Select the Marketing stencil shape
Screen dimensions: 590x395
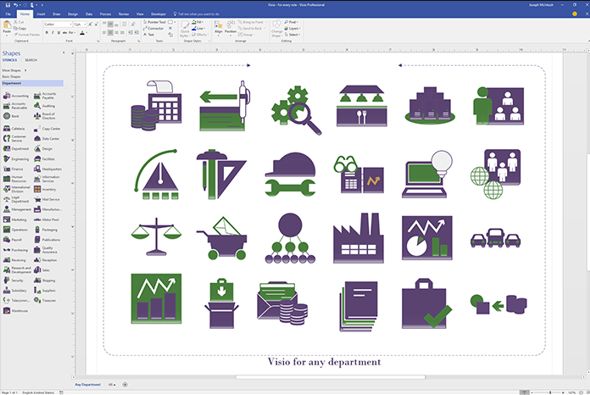coord(15,219)
